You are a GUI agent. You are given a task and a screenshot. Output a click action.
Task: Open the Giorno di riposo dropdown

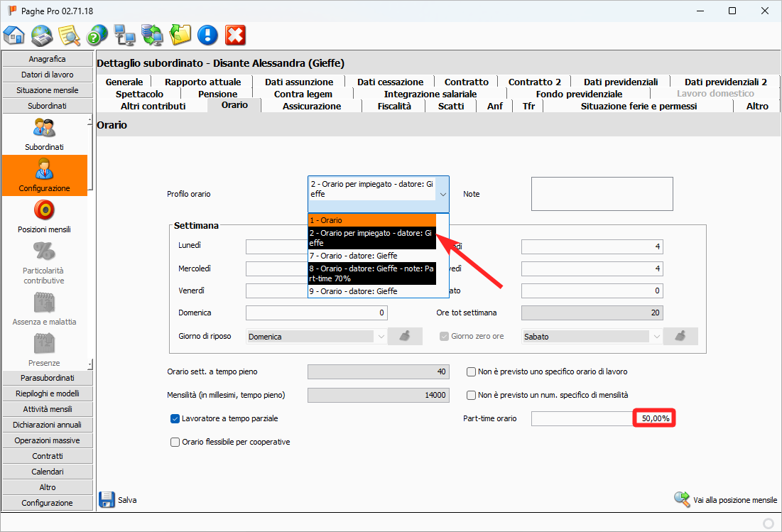381,337
